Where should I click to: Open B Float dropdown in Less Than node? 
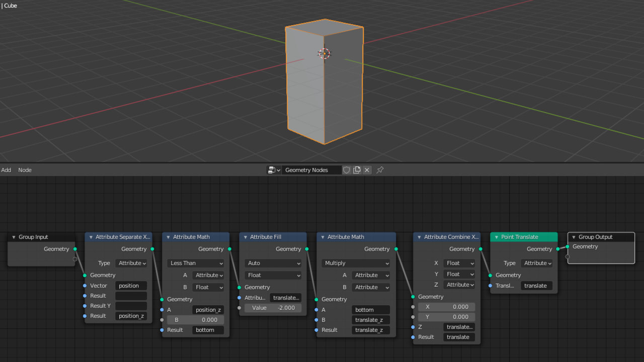[x=208, y=287]
